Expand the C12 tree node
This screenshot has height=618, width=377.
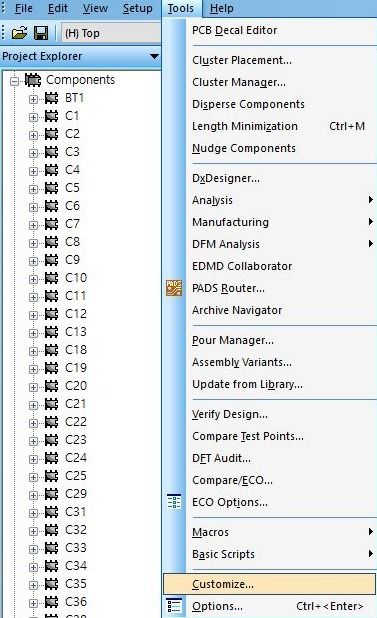33,315
